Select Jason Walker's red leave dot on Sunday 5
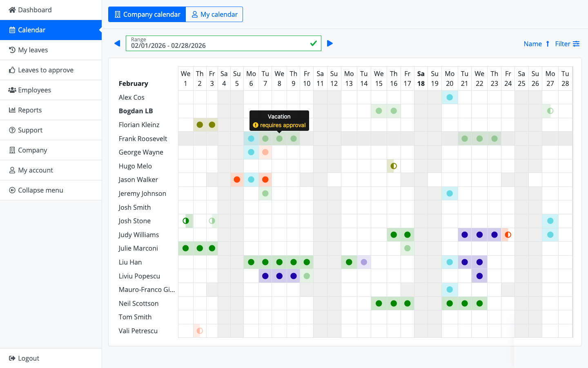The image size is (588, 368). coord(237,180)
